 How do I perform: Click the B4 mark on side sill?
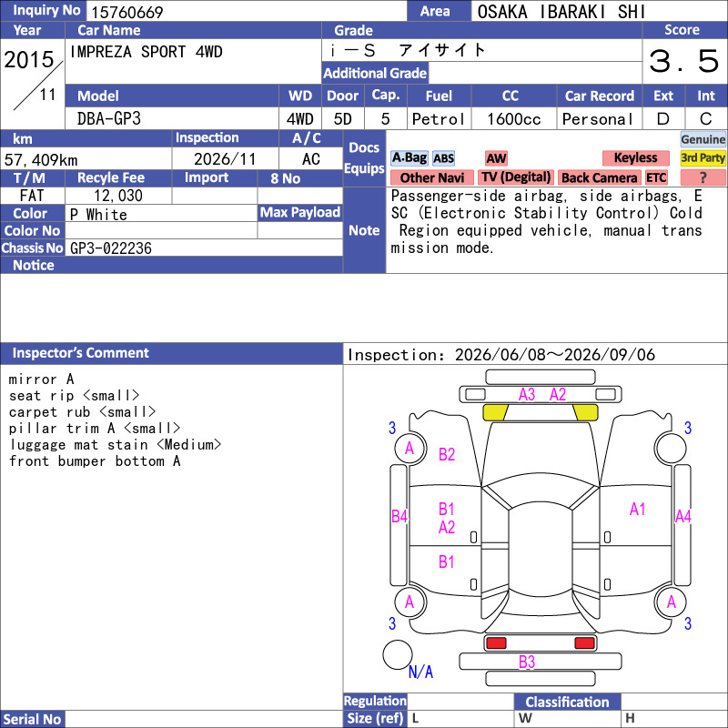[x=399, y=516]
